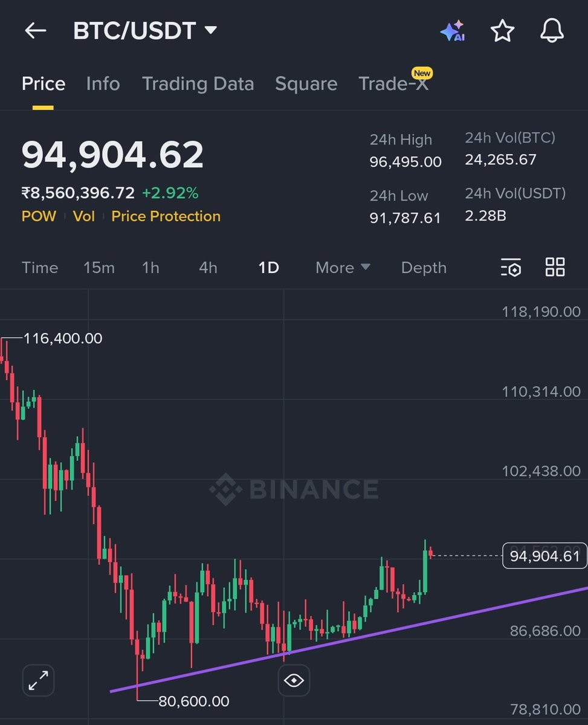Switch to the Info tab

(103, 84)
